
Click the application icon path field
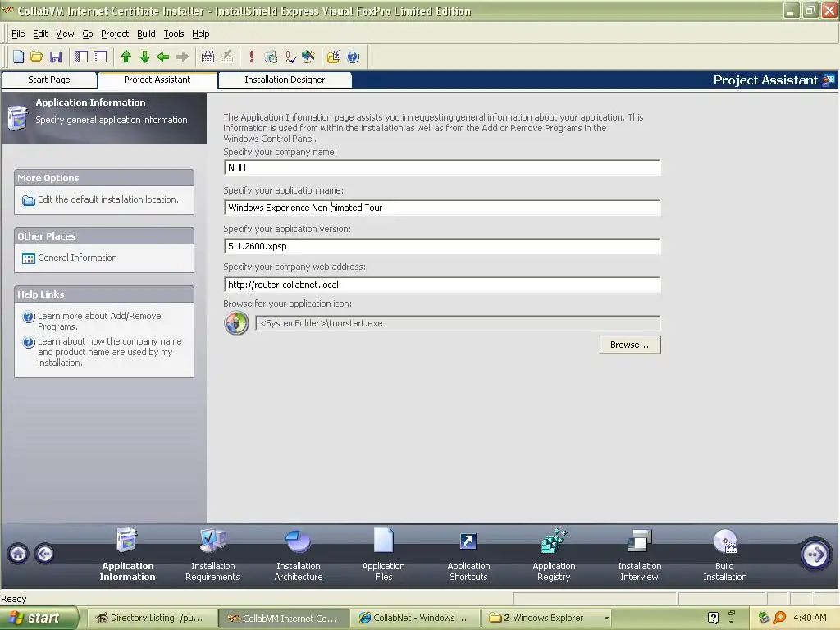tap(458, 323)
